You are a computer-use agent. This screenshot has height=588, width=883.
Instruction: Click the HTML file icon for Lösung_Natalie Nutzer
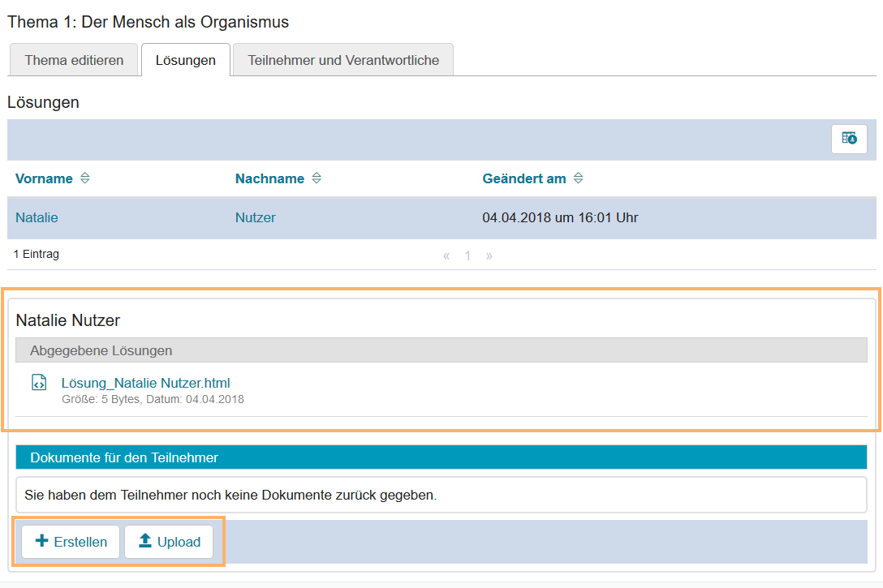(39, 383)
